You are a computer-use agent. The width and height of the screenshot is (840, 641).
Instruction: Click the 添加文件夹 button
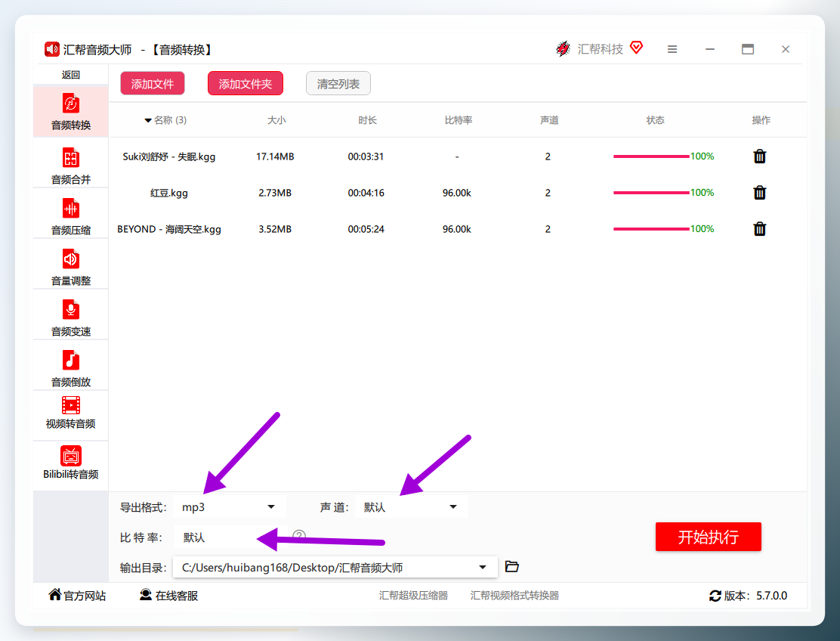click(246, 84)
